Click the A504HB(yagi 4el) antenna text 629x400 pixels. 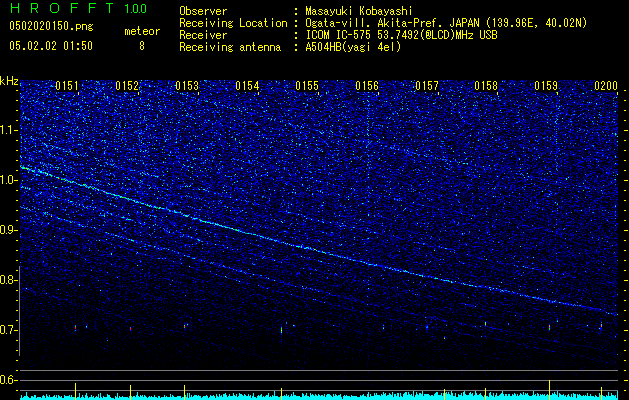(x=353, y=47)
